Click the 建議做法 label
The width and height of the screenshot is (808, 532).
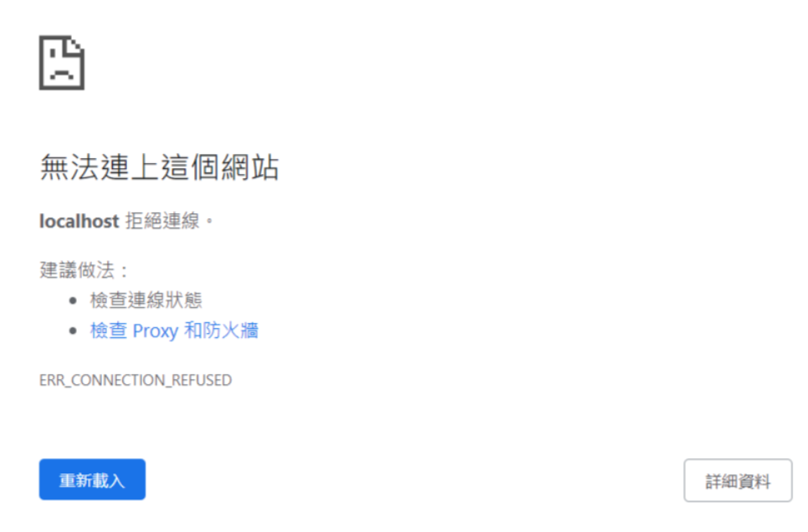77,269
